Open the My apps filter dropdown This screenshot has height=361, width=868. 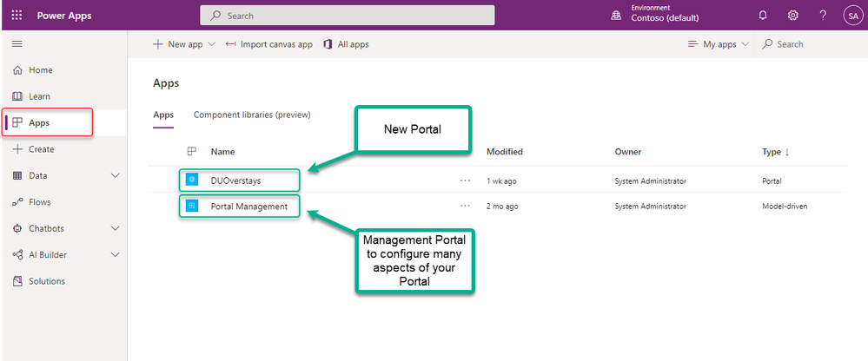click(x=719, y=44)
